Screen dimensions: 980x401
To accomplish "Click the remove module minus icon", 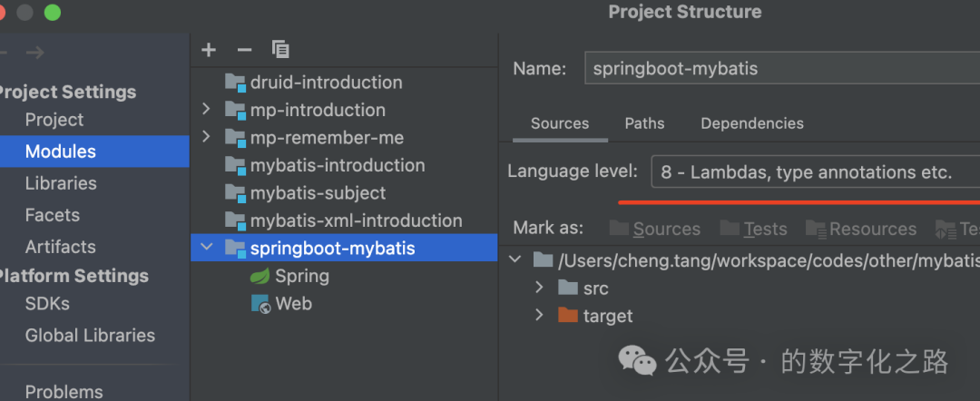I will [244, 50].
